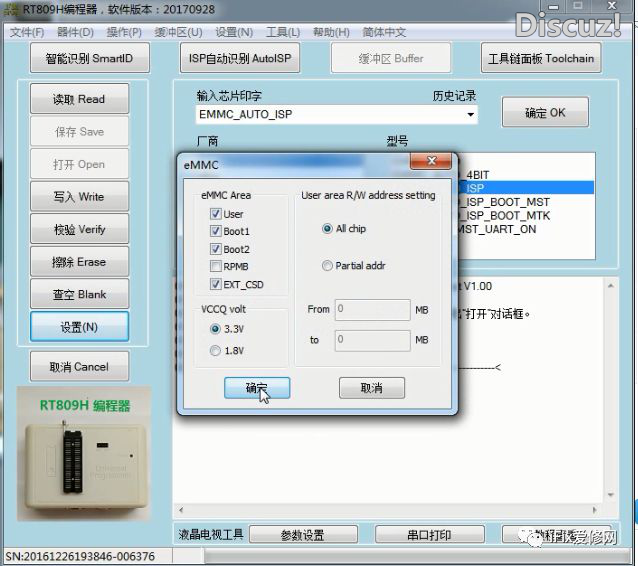
Task: Select the All chip radio option
Action: [x=327, y=229]
